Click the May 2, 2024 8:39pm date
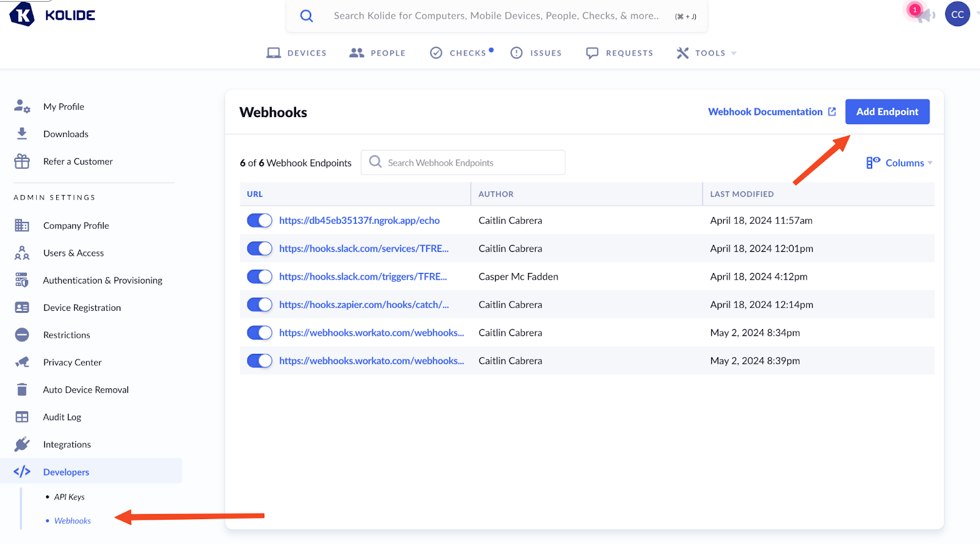This screenshot has height=544, width=980. pyautogui.click(x=755, y=361)
